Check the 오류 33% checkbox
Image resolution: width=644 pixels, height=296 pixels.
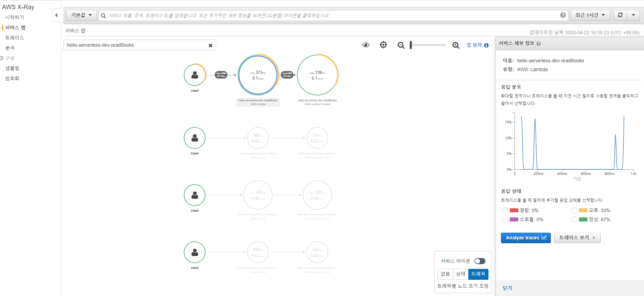pyautogui.click(x=575, y=210)
